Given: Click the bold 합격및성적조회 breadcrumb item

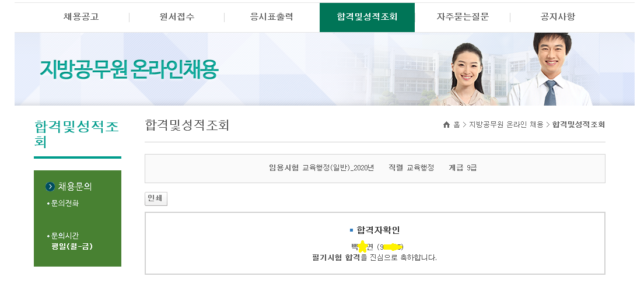Looking at the screenshot, I should click(x=578, y=125).
